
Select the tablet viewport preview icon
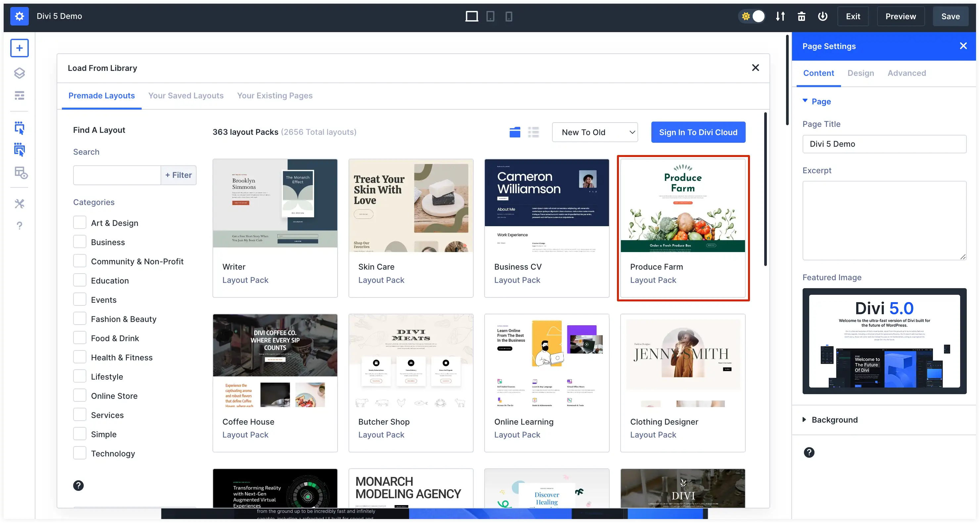click(x=490, y=16)
